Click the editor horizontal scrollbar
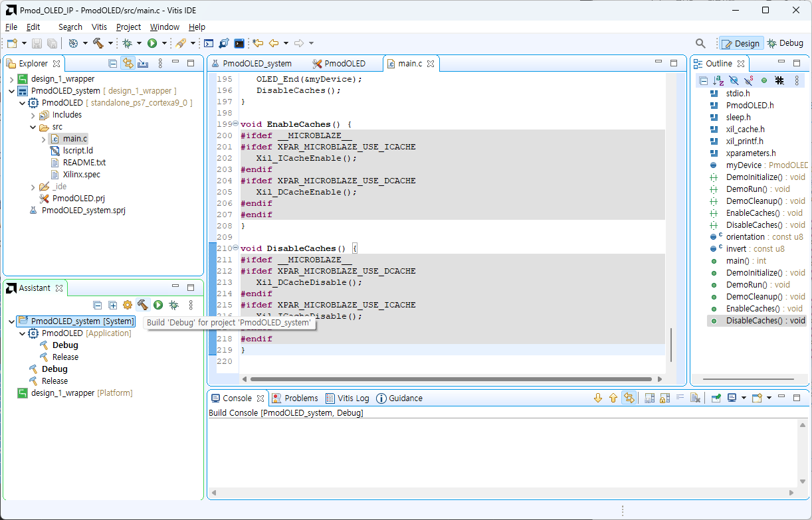 (x=451, y=379)
